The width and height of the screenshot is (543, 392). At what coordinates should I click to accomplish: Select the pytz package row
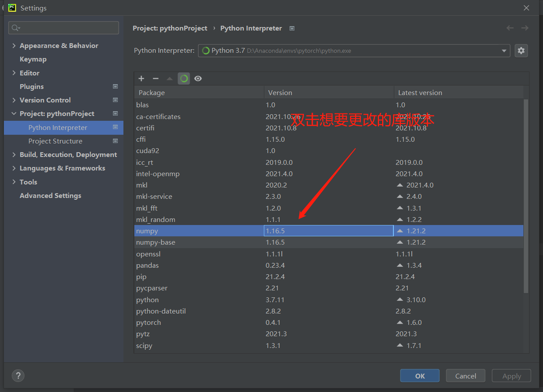pos(329,334)
